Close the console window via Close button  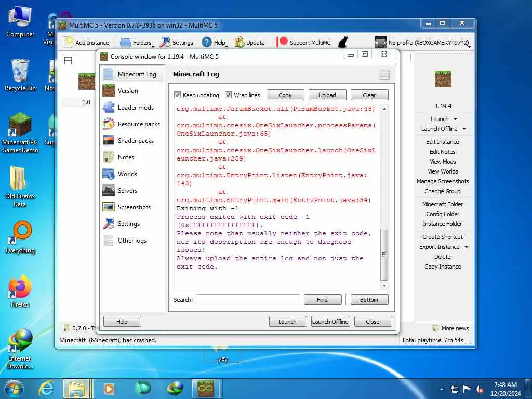[x=373, y=321]
